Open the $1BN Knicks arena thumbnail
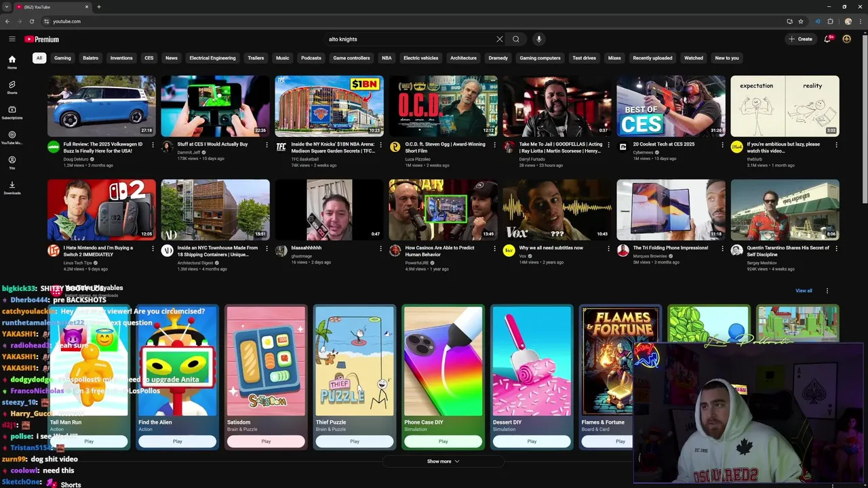The height and width of the screenshot is (488, 868). point(329,106)
